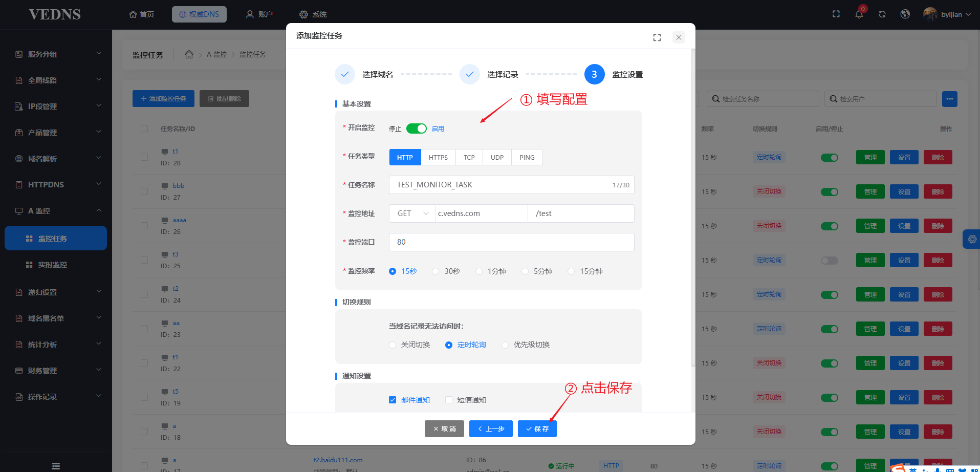
Task: Click the step 3 监控设置 circle
Action: pos(594,74)
